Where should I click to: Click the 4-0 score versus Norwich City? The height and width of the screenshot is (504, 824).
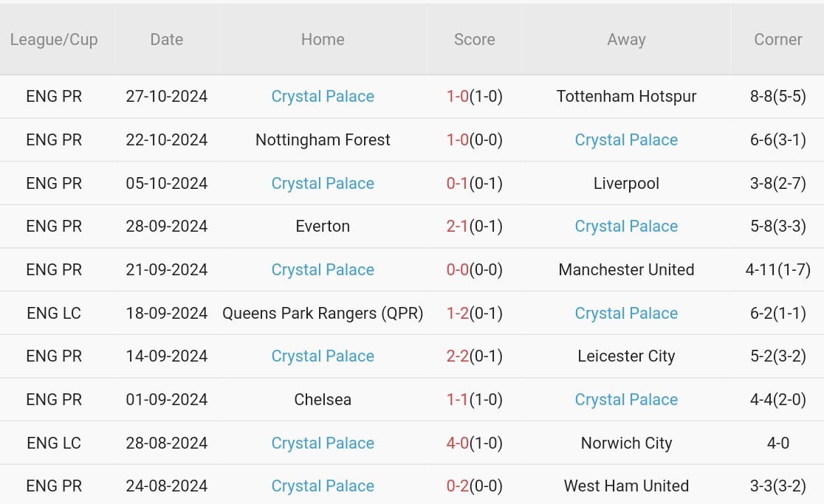[458, 443]
